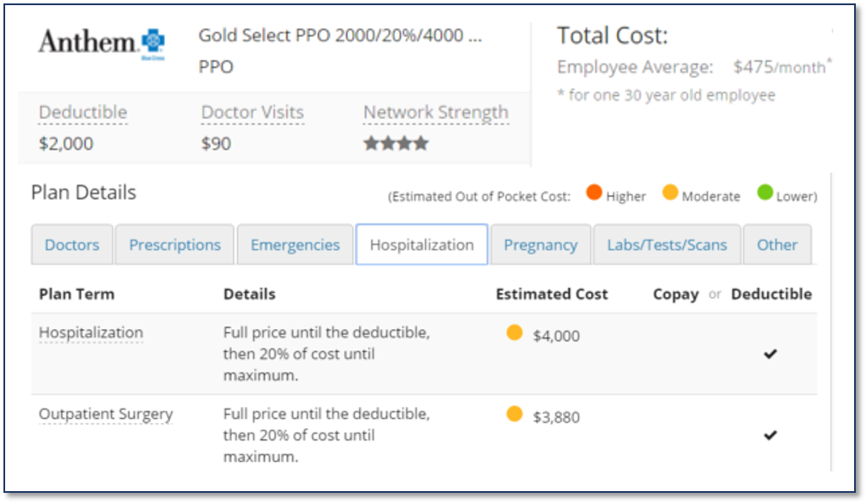This screenshot has width=867, height=504.
Task: Click the orange Higher cost legend dot
Action: (x=594, y=192)
